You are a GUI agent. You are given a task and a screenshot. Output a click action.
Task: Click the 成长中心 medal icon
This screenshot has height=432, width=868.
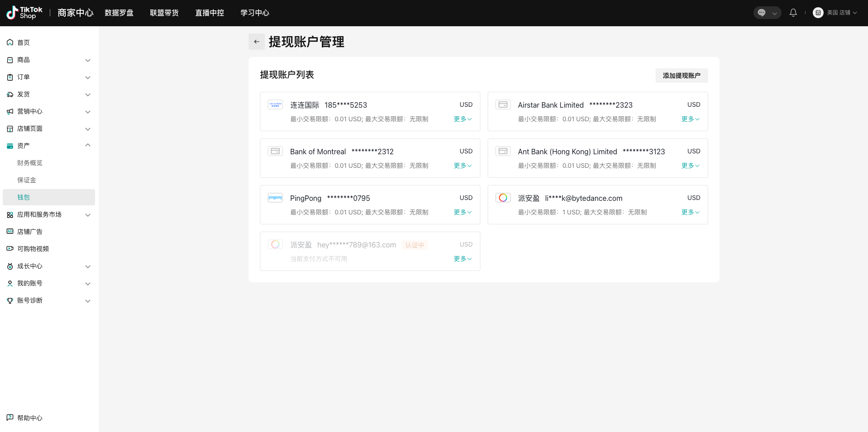pos(10,266)
